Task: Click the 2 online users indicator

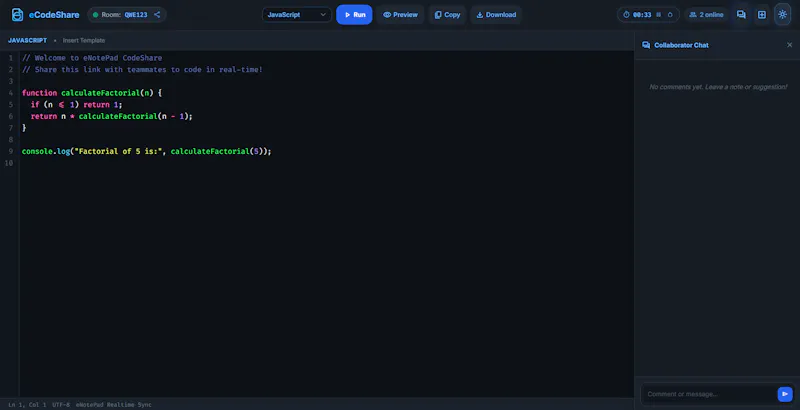Action: [x=706, y=15]
